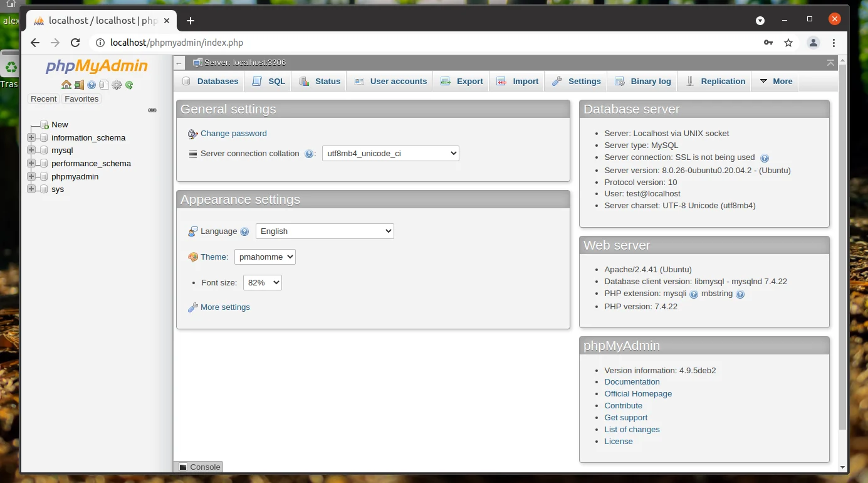Click the unselect-table link icon near the tree
868x483 pixels.
coord(152,110)
